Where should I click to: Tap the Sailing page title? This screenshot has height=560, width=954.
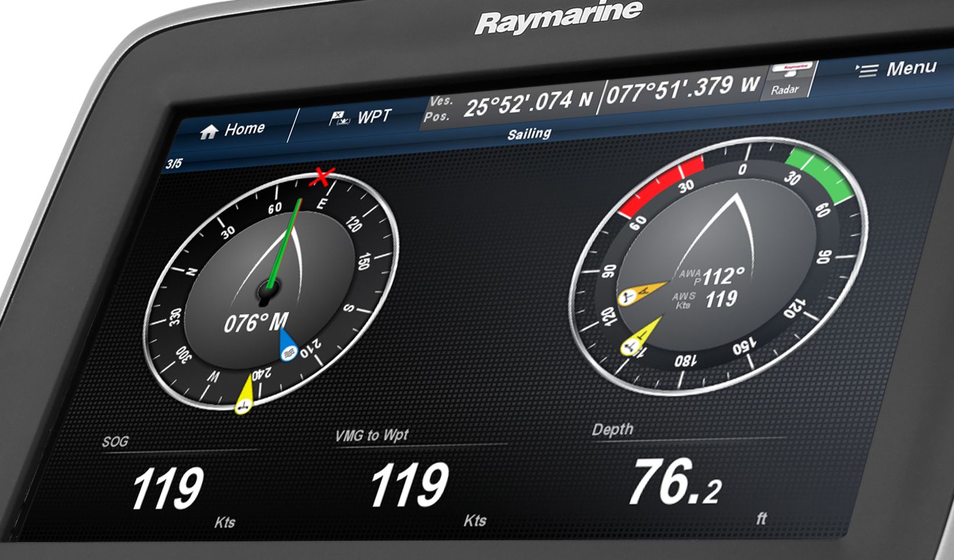(529, 134)
